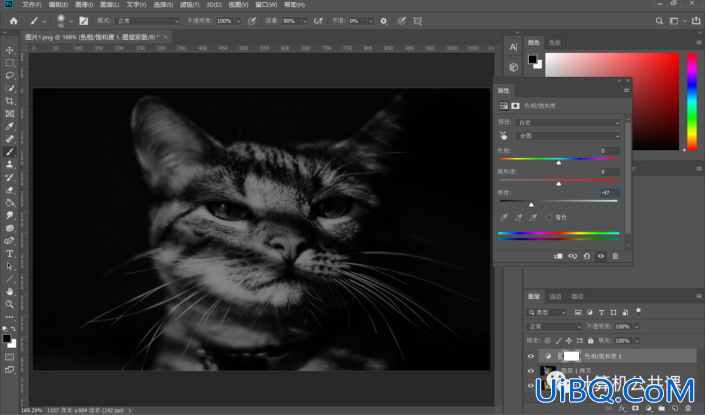Screen dimensions: 705x415
Task: Open the 图像(I) menu
Action: (84, 4)
